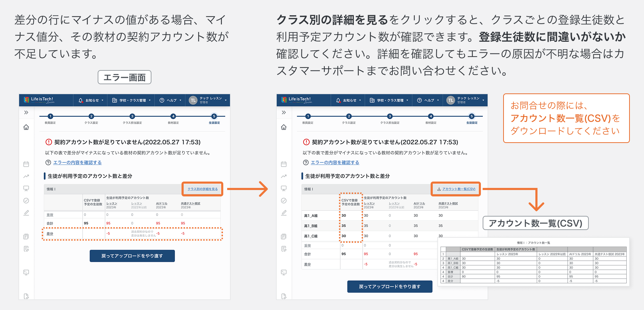The image size is (644, 310).
Task: Open the pencil icon in right screenshot sidebar
Action: click(284, 213)
